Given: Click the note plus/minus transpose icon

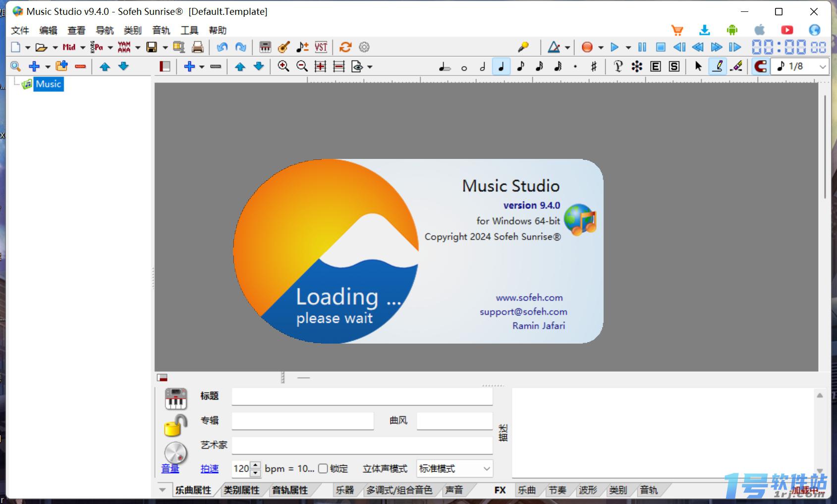Looking at the screenshot, I should 302,47.
